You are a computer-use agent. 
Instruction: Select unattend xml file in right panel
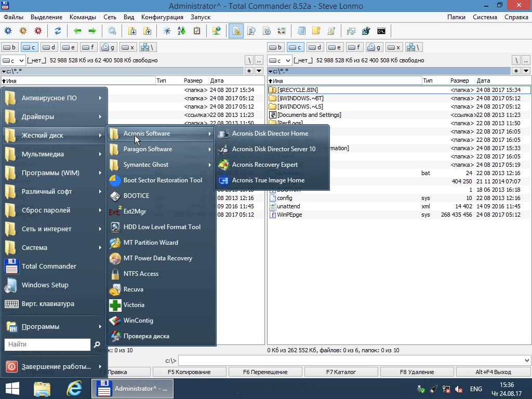pyautogui.click(x=399, y=206)
